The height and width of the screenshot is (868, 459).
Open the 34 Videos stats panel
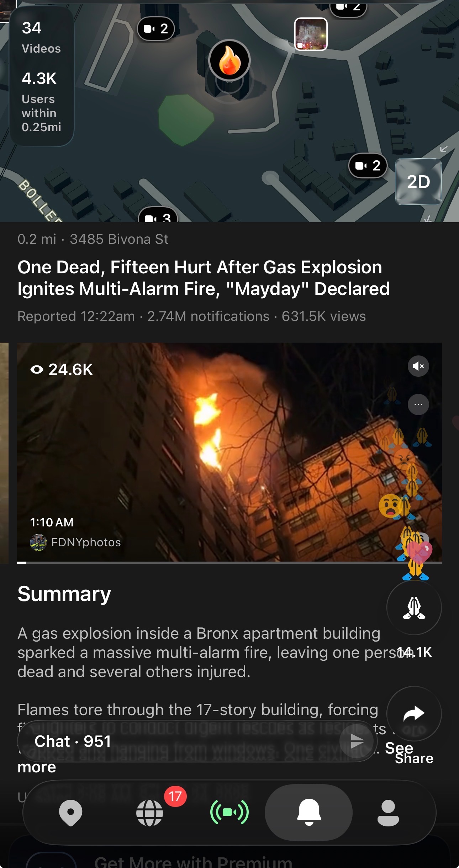click(42, 76)
